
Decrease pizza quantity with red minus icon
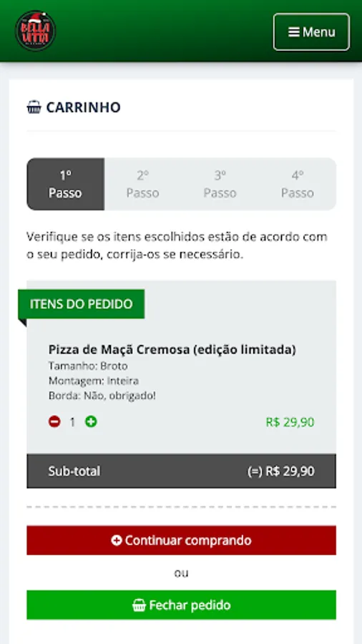click(x=54, y=421)
